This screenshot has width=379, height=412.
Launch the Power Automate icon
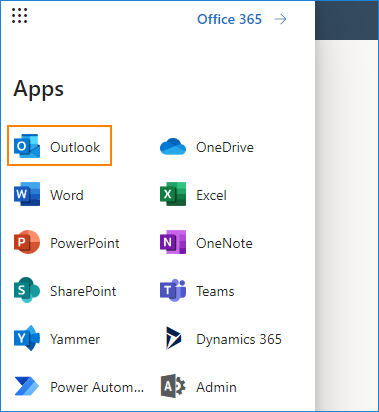coord(27,386)
